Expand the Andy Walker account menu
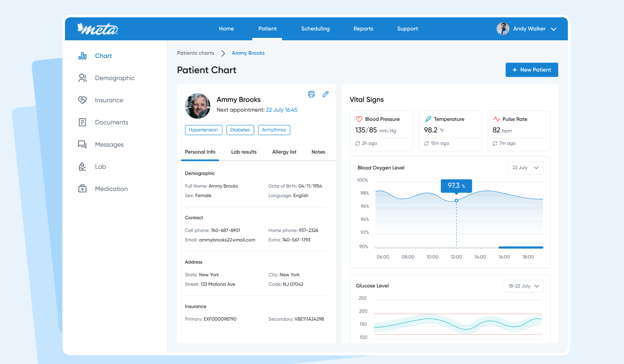This screenshot has width=624, height=364. pyautogui.click(x=553, y=29)
